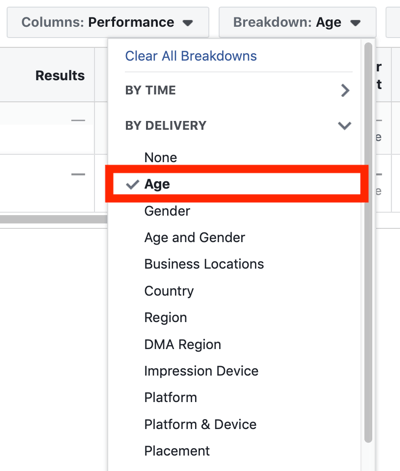Select Country breakdown option
Image resolution: width=400 pixels, height=471 pixels.
[x=169, y=291]
